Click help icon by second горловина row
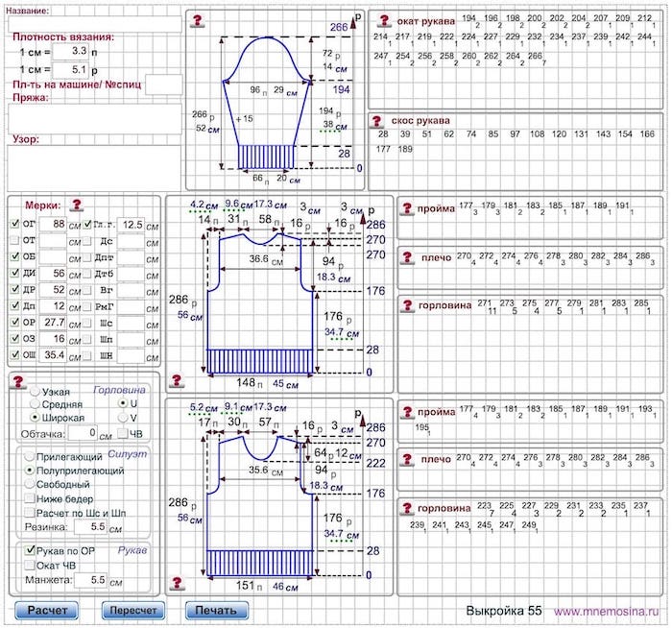The height and width of the screenshot is (628, 672). tap(406, 508)
